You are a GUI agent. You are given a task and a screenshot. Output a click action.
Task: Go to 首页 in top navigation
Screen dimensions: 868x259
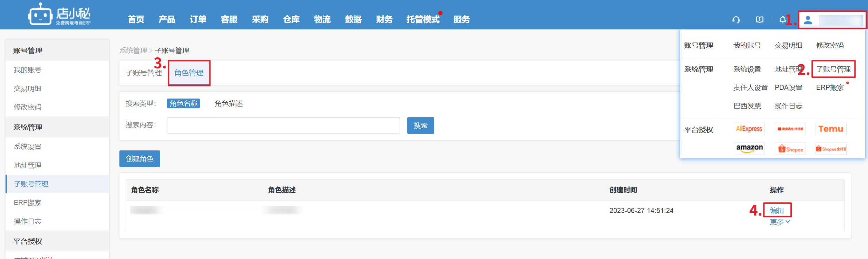(136, 19)
